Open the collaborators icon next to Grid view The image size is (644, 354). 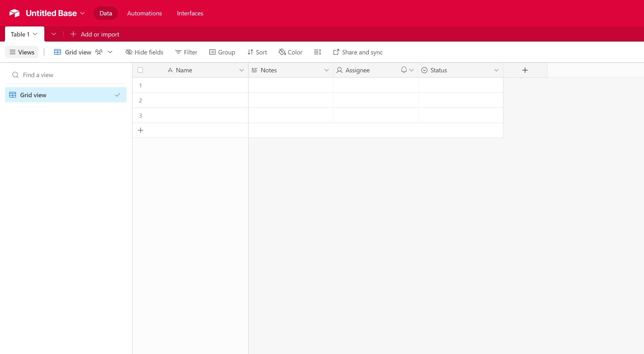tap(99, 52)
